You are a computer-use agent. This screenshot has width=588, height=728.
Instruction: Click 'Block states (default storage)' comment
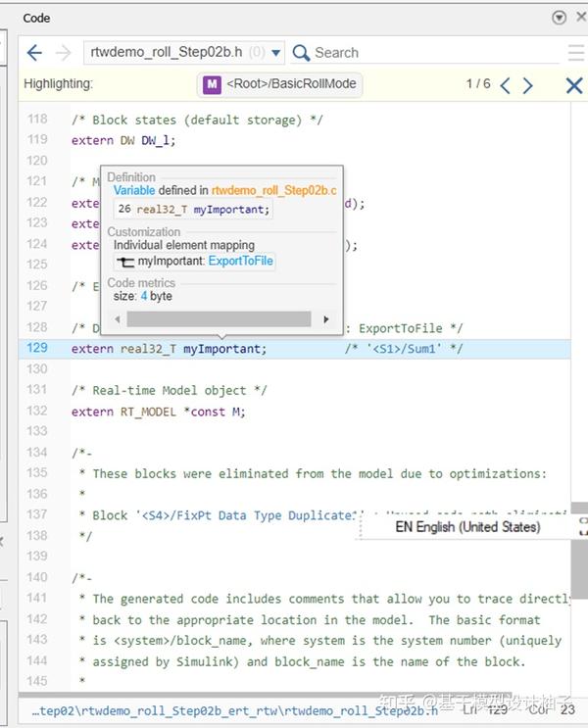coord(197,121)
